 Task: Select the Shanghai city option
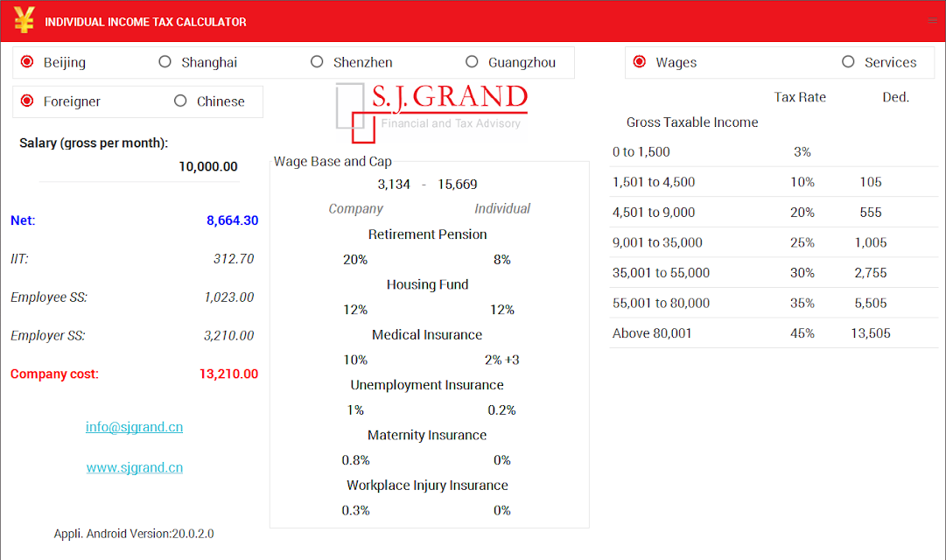[198, 62]
